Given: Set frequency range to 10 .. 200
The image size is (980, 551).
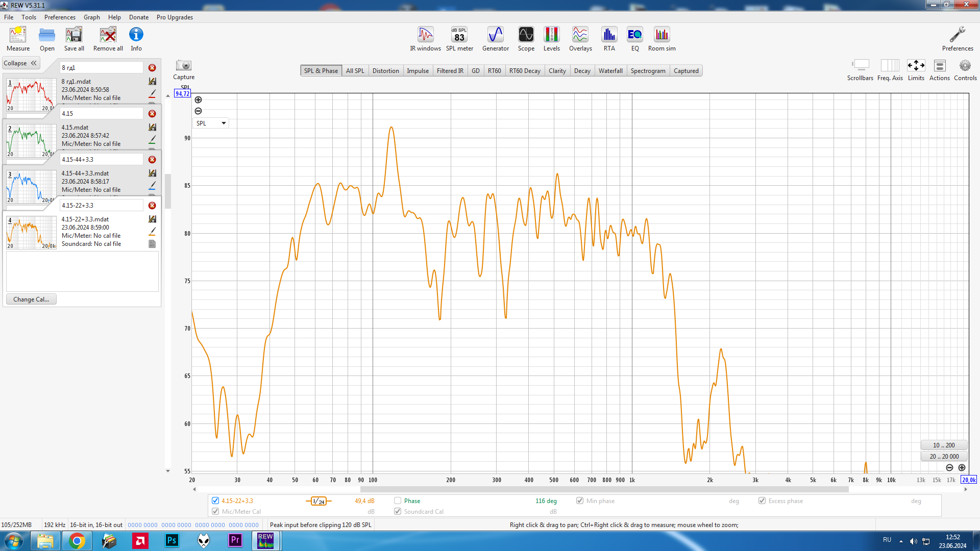Looking at the screenshot, I should point(943,445).
